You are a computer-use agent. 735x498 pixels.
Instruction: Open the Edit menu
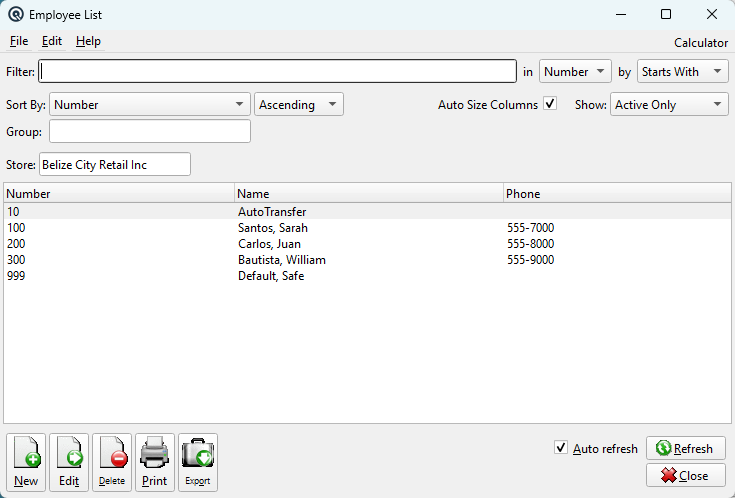click(52, 41)
